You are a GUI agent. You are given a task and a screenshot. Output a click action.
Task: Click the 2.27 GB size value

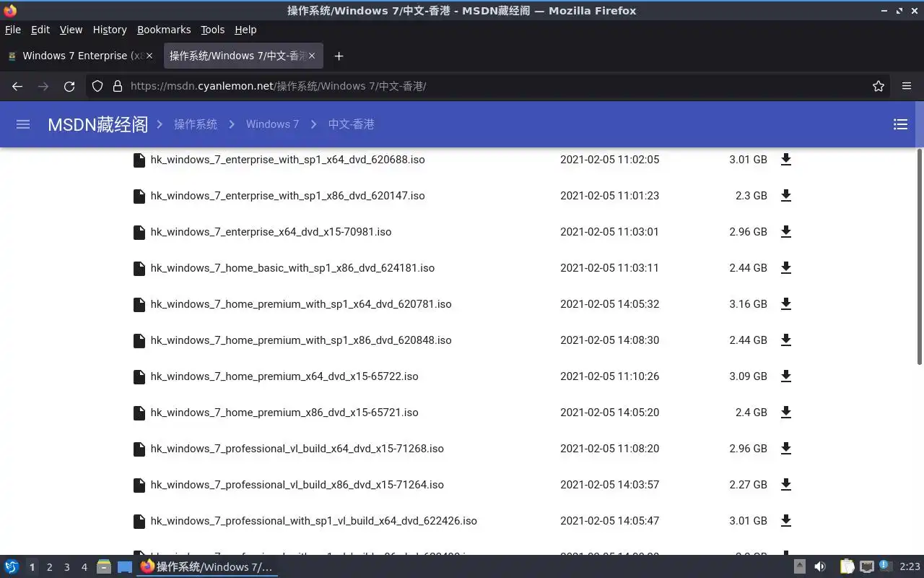(748, 485)
